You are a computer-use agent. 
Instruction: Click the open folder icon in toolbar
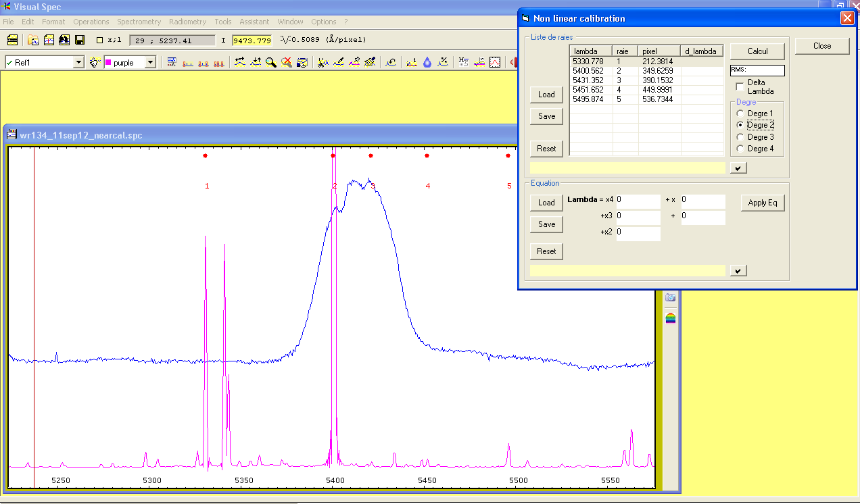click(32, 40)
